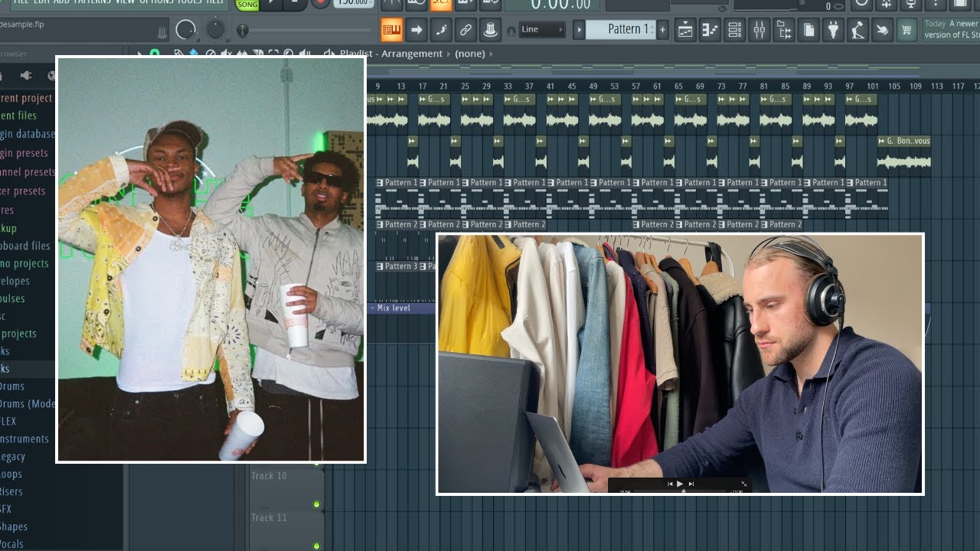Open the Browser tree icon
Viewport: 980px width, 551px height.
click(784, 31)
